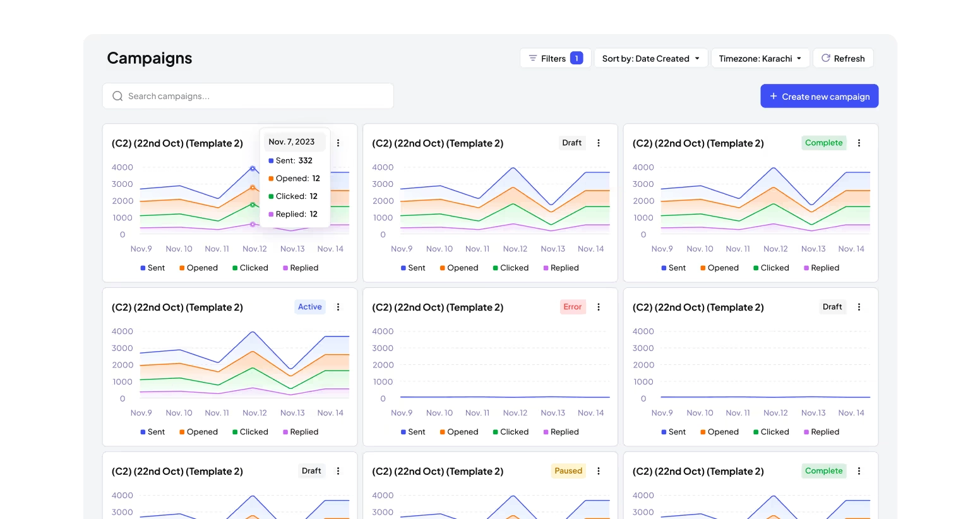Click the Active status badge
The width and height of the screenshot is (980, 519).
pyautogui.click(x=310, y=307)
